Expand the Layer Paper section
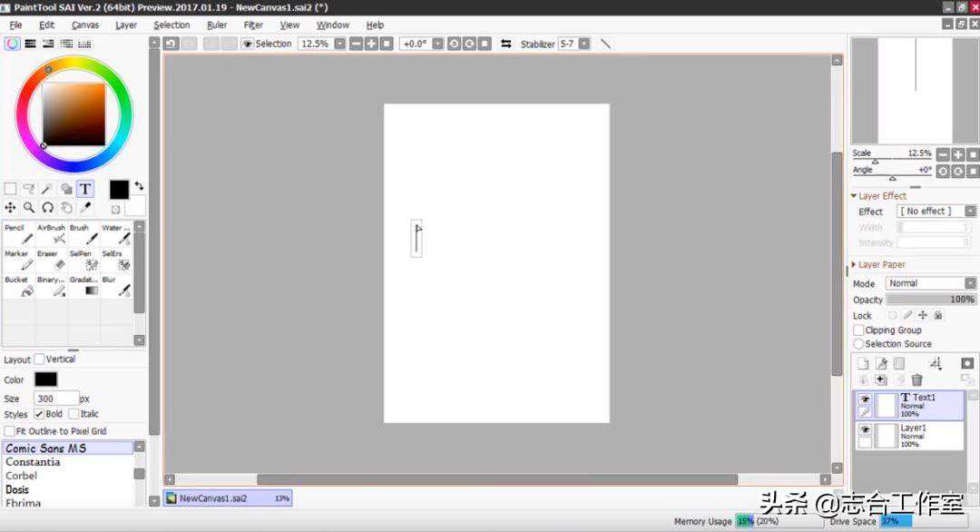 pyautogui.click(x=854, y=264)
